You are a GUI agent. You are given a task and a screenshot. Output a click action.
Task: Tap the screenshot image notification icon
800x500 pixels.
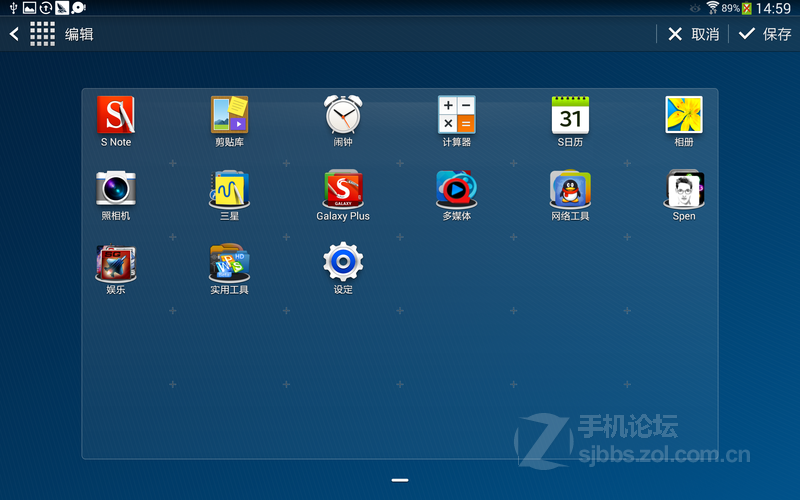pos(30,8)
